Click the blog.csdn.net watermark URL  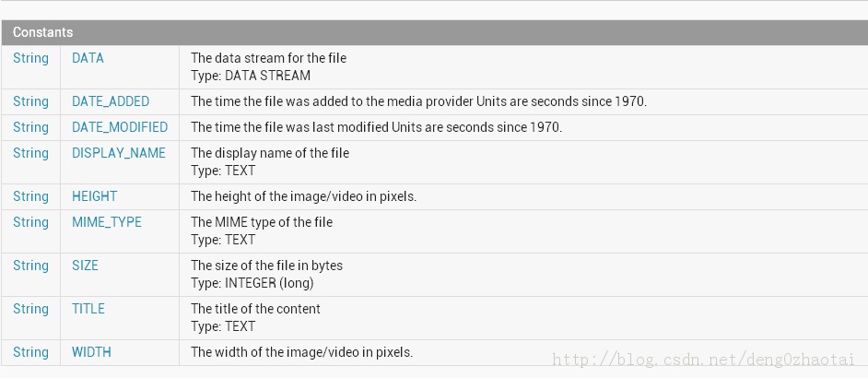(x=705, y=358)
